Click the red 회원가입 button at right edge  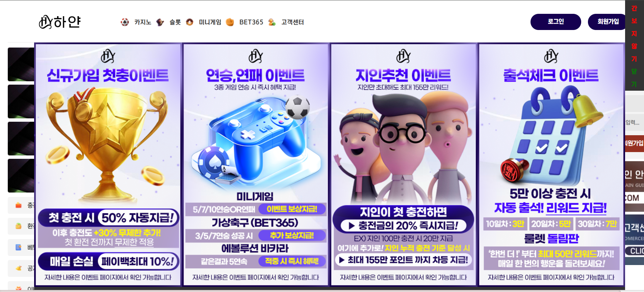click(634, 143)
